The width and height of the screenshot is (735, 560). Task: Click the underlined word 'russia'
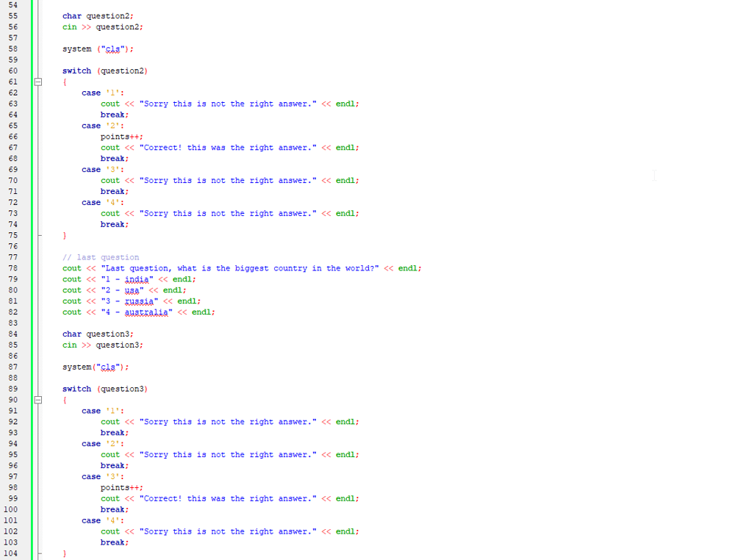139,301
